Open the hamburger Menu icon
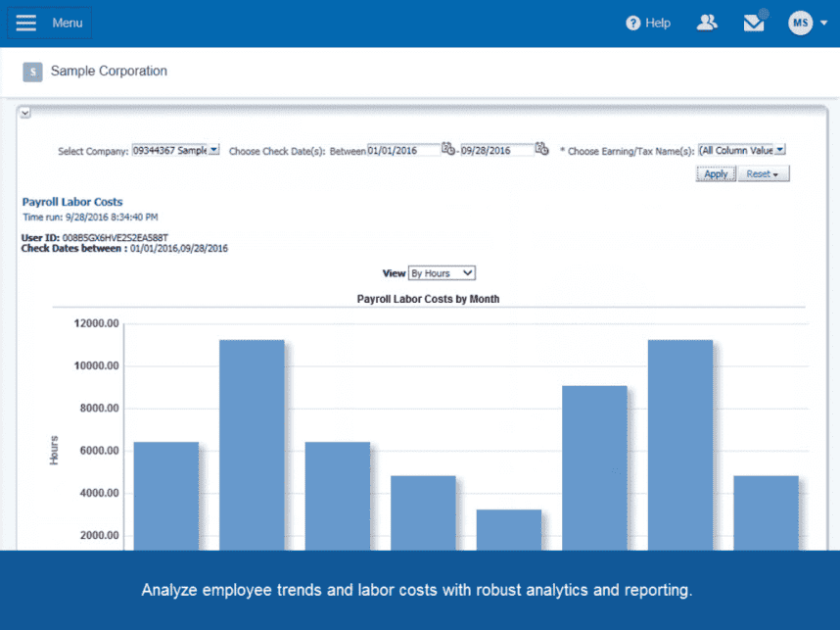The image size is (840, 630). pos(26,23)
